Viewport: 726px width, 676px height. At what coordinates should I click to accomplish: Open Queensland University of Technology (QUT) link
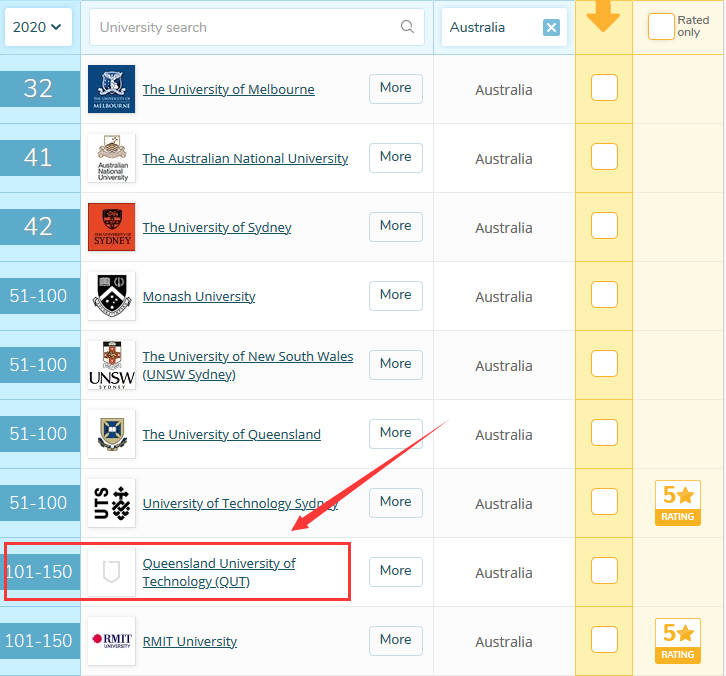tap(218, 572)
